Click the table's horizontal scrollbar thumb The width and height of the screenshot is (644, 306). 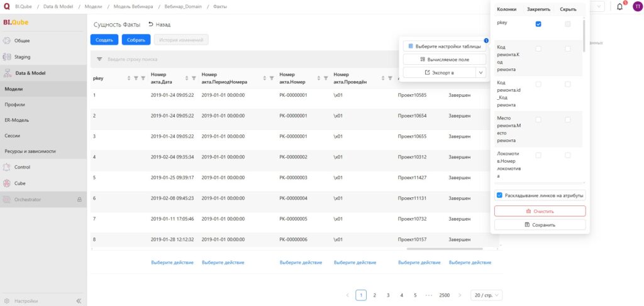coord(445,249)
